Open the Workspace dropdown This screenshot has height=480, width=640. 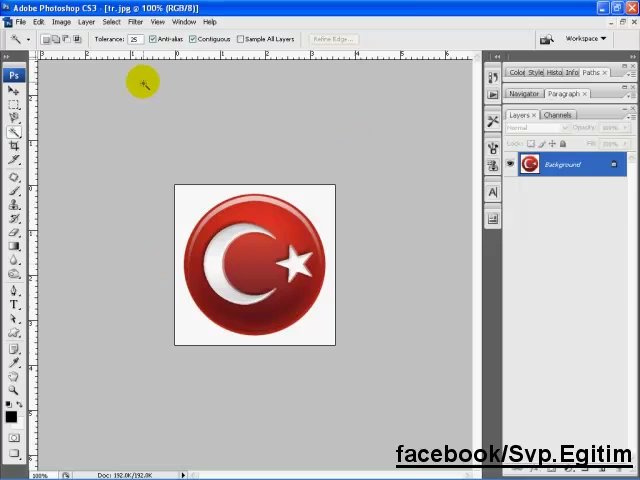click(x=586, y=38)
